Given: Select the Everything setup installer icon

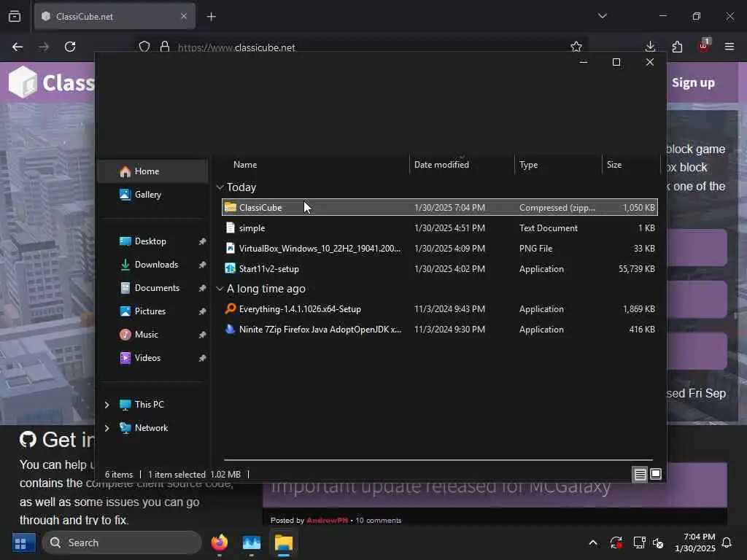Looking at the screenshot, I should (230, 308).
